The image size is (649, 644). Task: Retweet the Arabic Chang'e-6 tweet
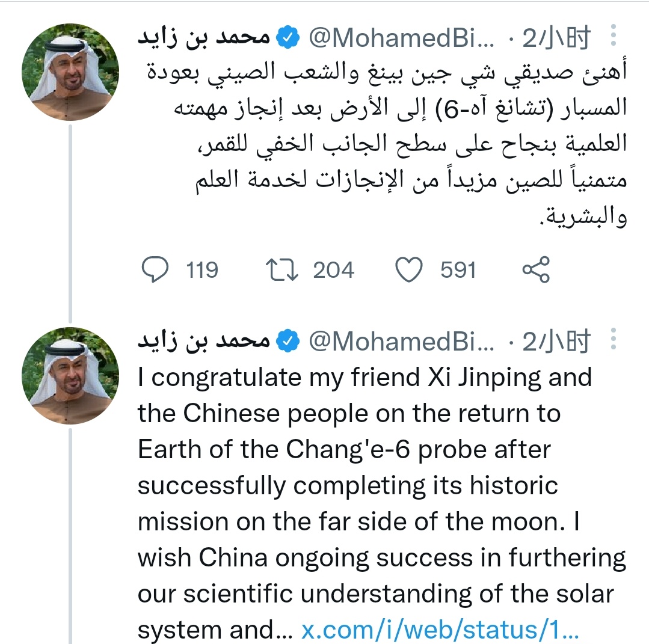pos(281,269)
